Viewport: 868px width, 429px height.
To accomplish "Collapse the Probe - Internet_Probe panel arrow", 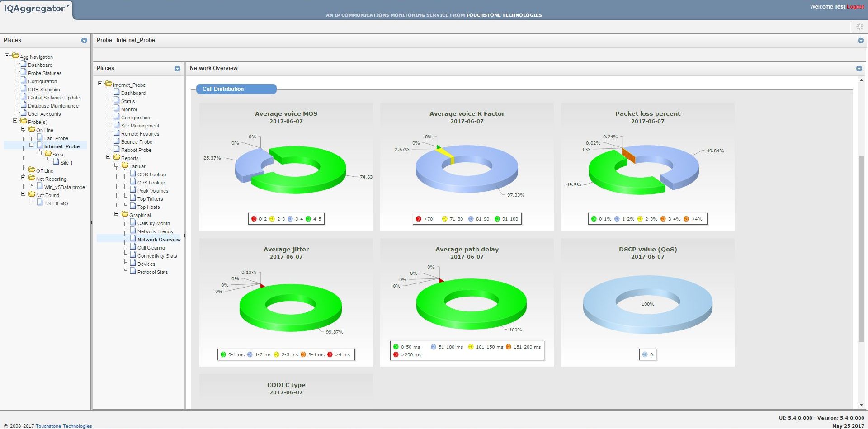I will point(861,40).
